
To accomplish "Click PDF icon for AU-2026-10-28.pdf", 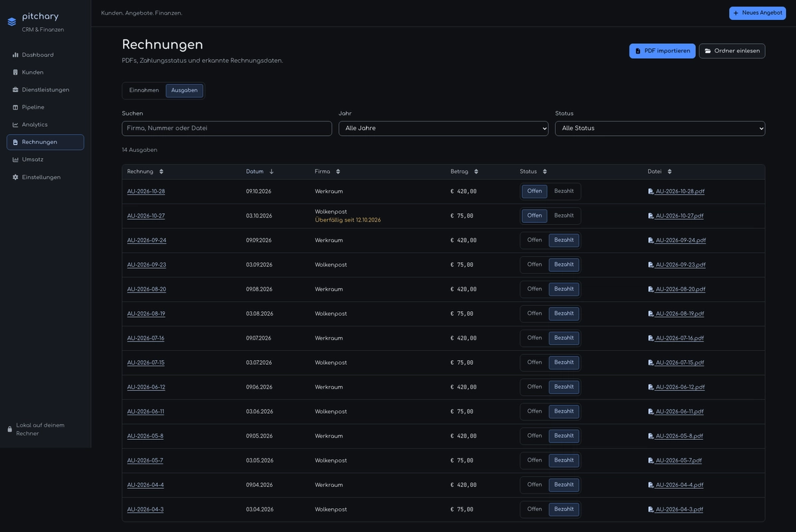I will pyautogui.click(x=651, y=192).
